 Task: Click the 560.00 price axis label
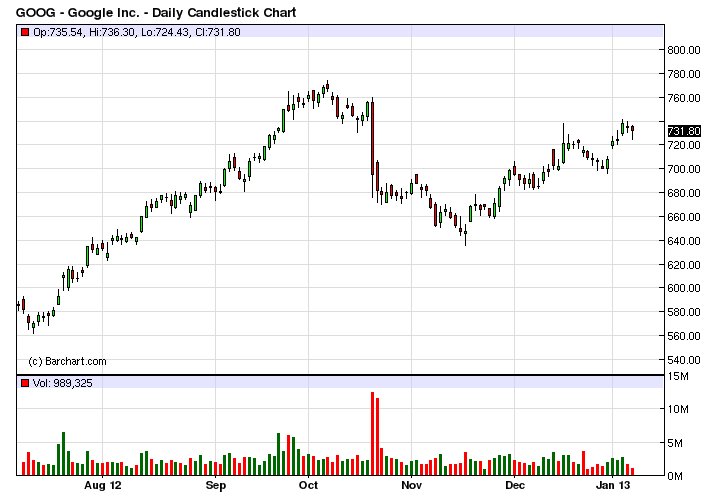[684, 336]
